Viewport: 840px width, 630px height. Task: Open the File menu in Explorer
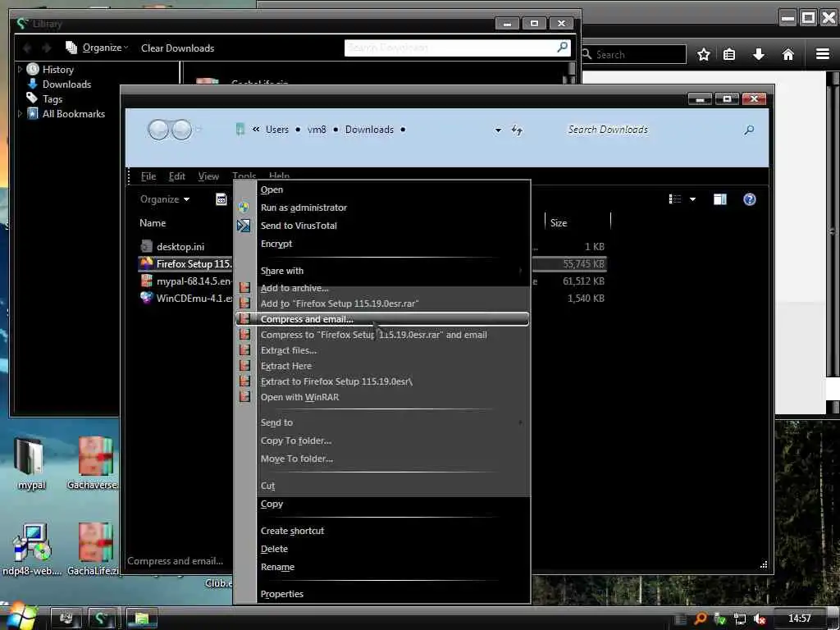148,176
